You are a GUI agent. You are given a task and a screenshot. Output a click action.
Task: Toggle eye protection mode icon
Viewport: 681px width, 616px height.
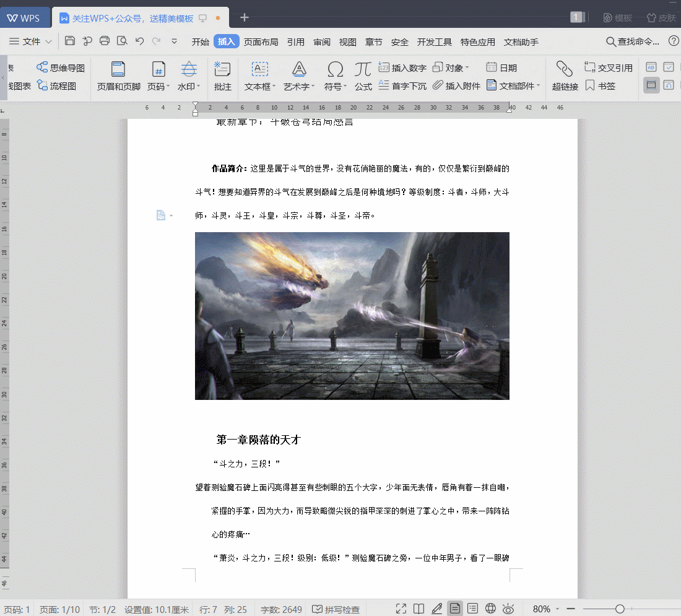point(508,609)
